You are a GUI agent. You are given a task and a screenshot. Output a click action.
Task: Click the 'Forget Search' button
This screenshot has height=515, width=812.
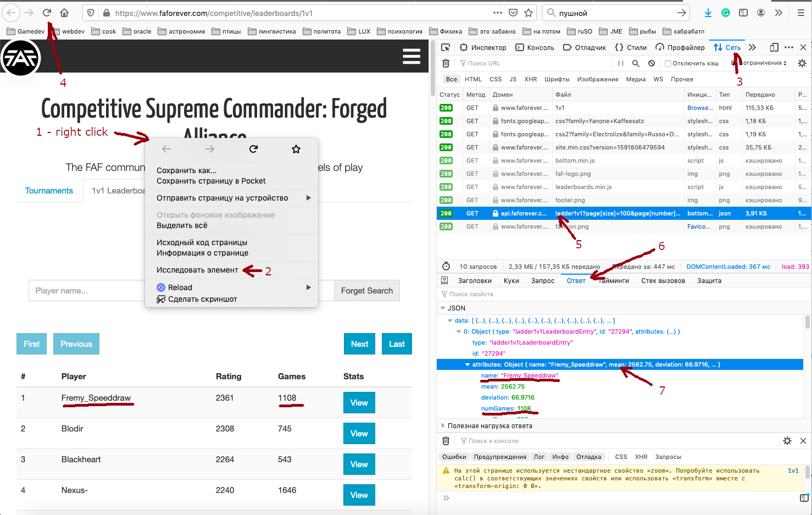(x=367, y=291)
